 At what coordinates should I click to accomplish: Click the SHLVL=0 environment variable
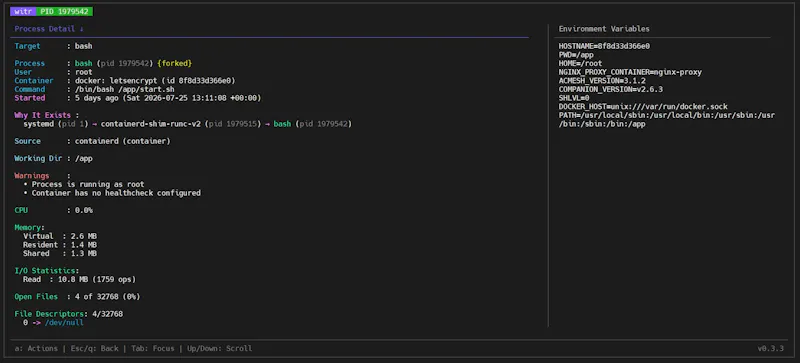574,98
